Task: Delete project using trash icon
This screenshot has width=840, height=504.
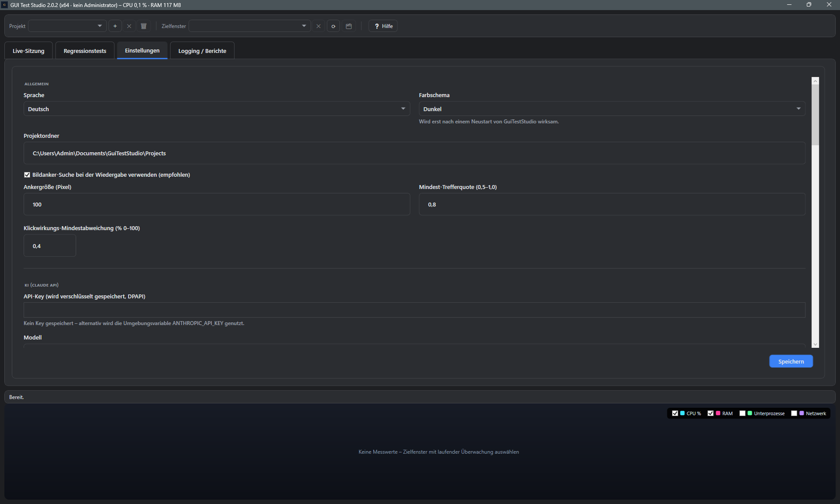Action: click(143, 26)
